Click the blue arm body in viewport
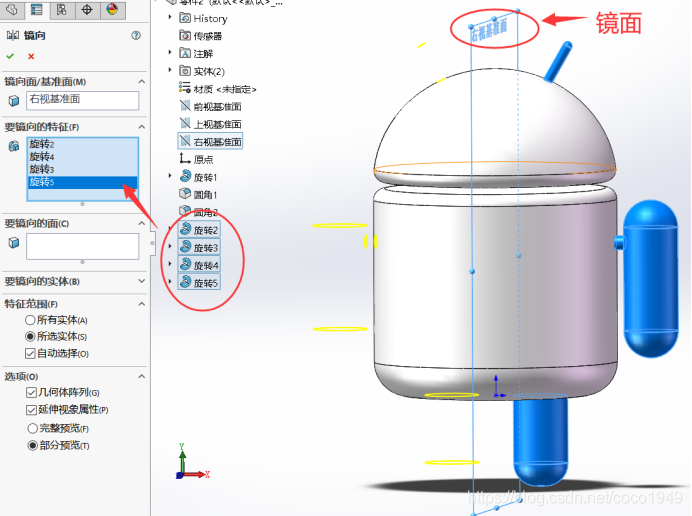The height and width of the screenshot is (516, 692). pos(651,279)
